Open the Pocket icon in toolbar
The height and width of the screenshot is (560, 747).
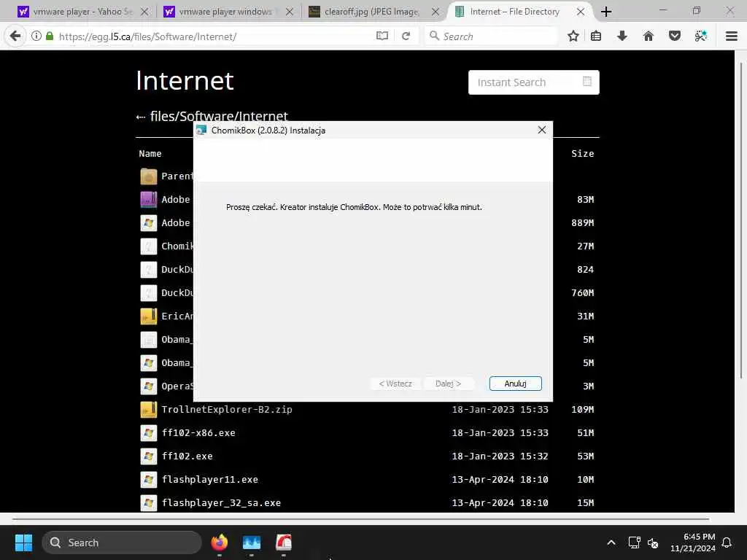click(x=675, y=36)
